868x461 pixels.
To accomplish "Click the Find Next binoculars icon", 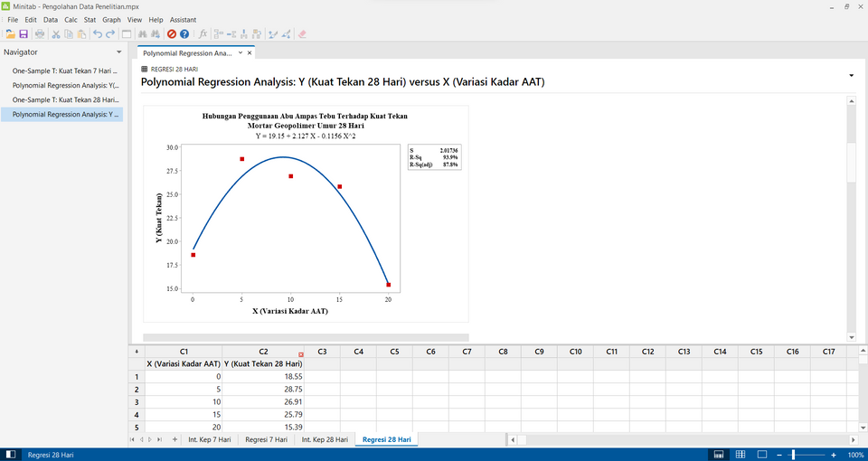I will coord(155,34).
